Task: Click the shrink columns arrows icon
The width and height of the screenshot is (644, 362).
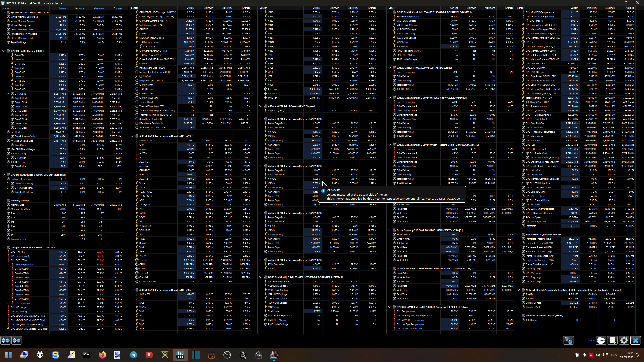Action: [17, 340]
